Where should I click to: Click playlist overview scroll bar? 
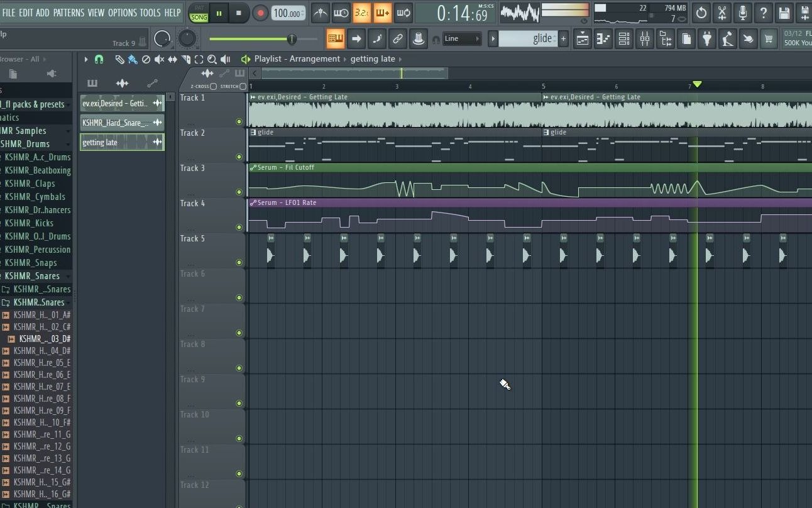355,74
